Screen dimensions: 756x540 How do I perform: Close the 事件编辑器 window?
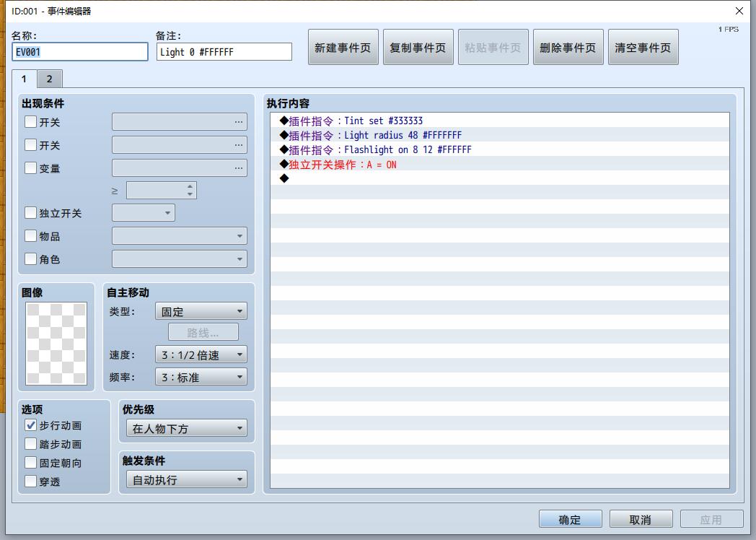click(x=739, y=11)
